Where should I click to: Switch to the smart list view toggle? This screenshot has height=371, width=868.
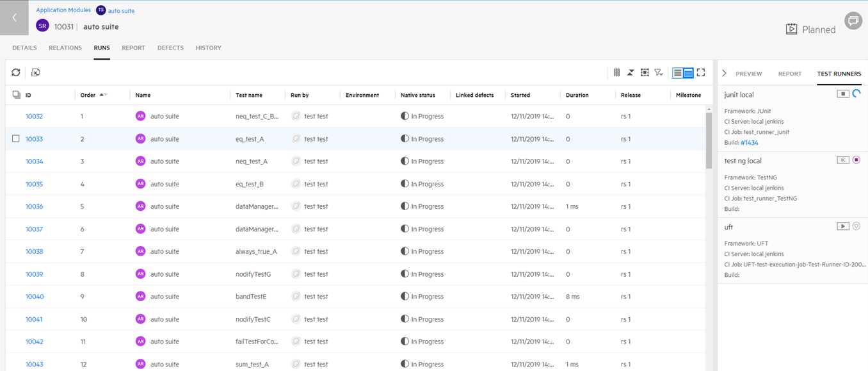(x=688, y=72)
